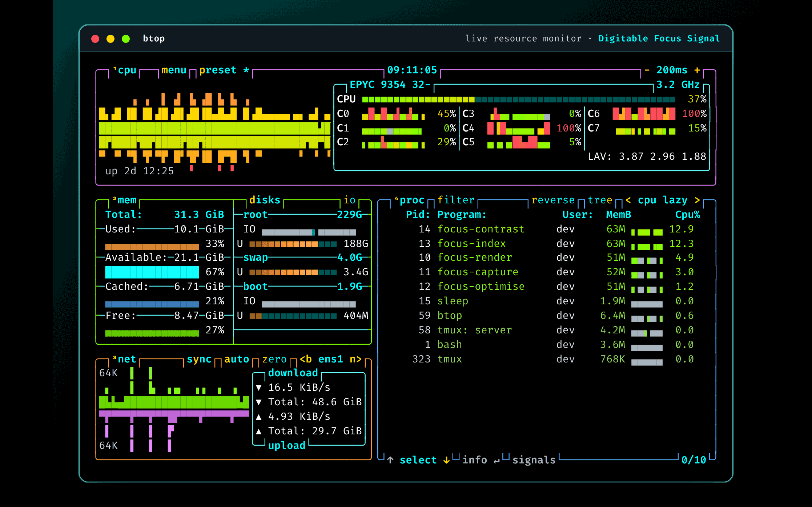Select the net box title
Image resolution: width=812 pixels, height=507 pixels.
tap(125, 359)
